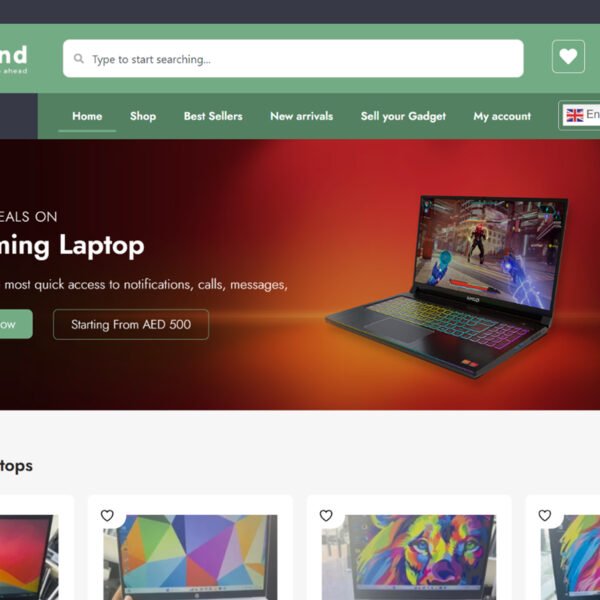Go to the Home menu item
600x600 pixels.
click(x=87, y=116)
